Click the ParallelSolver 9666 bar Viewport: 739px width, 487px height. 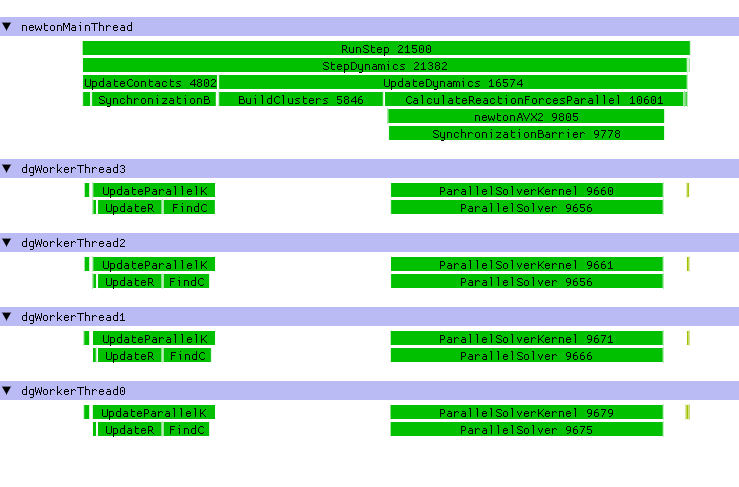point(526,356)
